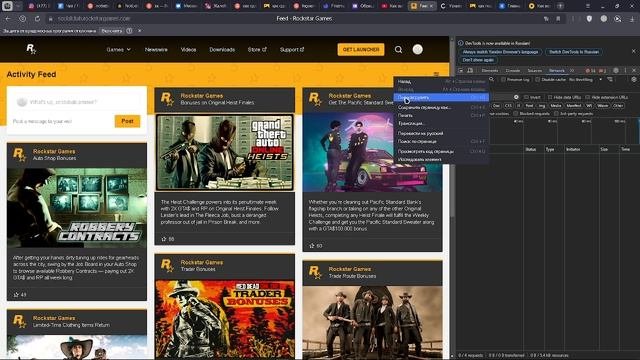This screenshot has width=640, height=360.
Task: Dismiss the DevTools language infobar
Action: [633, 51]
